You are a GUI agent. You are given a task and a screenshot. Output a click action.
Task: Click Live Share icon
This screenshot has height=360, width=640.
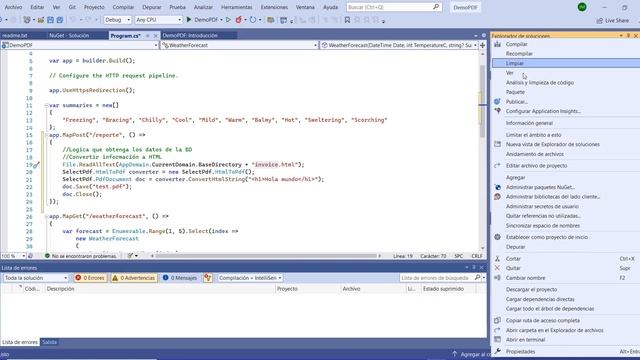click(x=612, y=20)
